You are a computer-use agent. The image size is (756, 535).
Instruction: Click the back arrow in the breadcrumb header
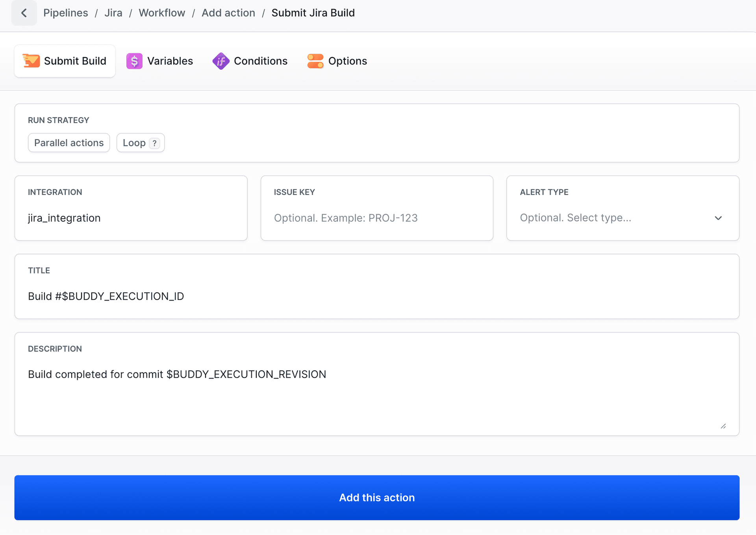(x=24, y=13)
